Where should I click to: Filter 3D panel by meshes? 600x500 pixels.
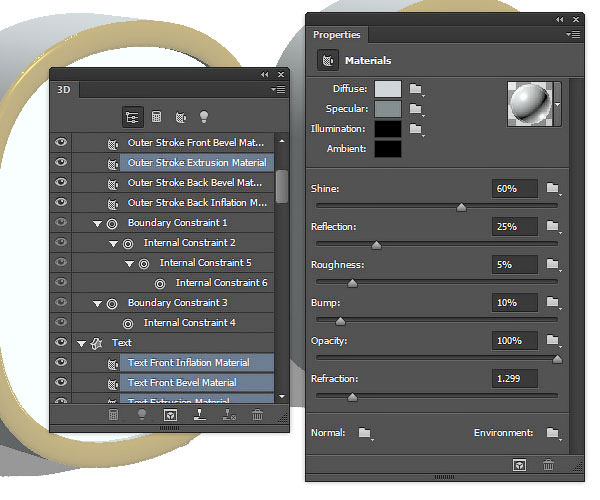pyautogui.click(x=157, y=116)
